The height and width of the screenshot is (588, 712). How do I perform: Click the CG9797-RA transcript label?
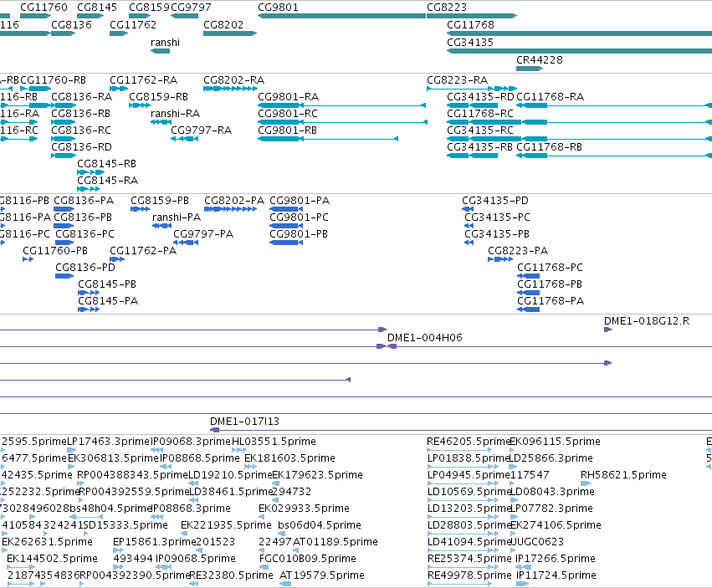click(201, 130)
